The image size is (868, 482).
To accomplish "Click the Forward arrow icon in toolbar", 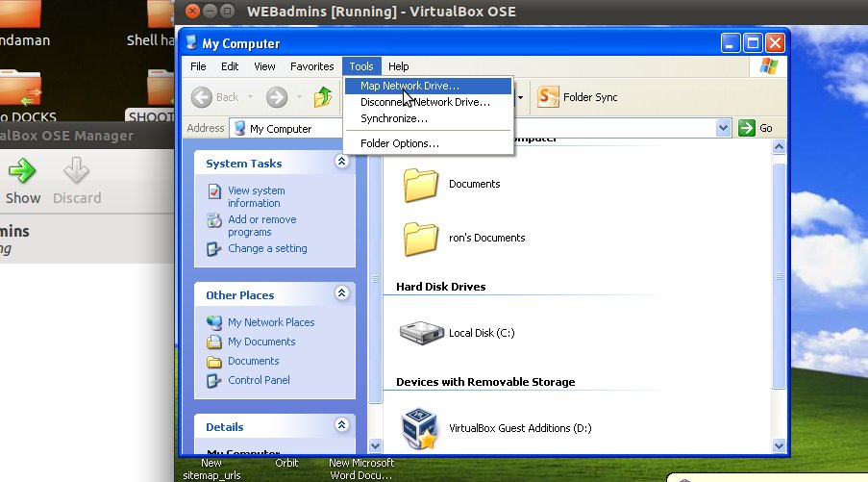I will [x=276, y=97].
